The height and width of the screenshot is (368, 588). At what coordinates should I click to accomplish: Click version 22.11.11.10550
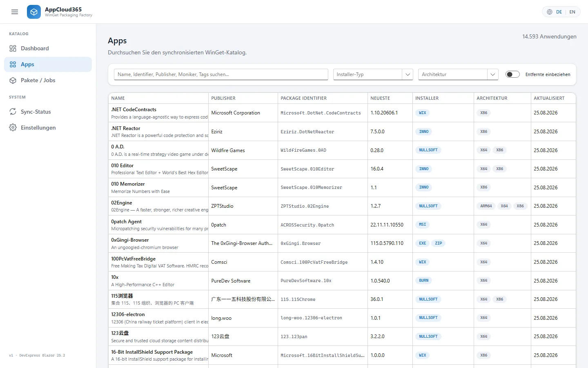[x=387, y=225]
